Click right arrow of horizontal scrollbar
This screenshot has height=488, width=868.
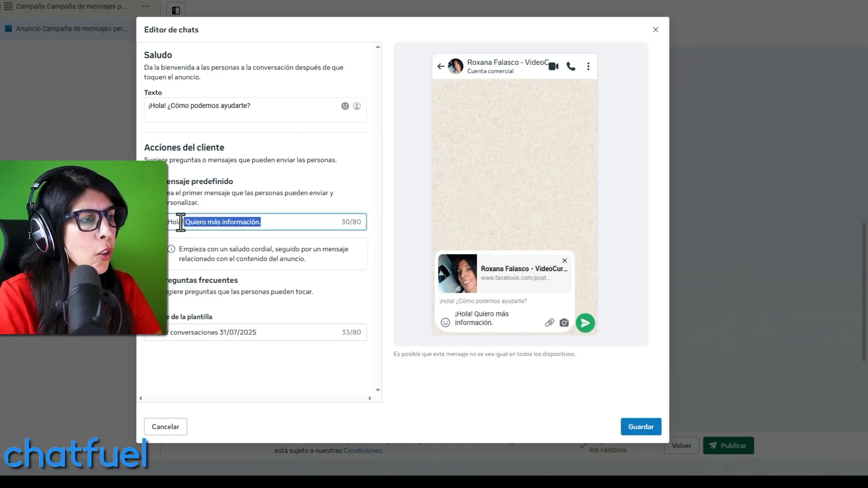tap(370, 398)
